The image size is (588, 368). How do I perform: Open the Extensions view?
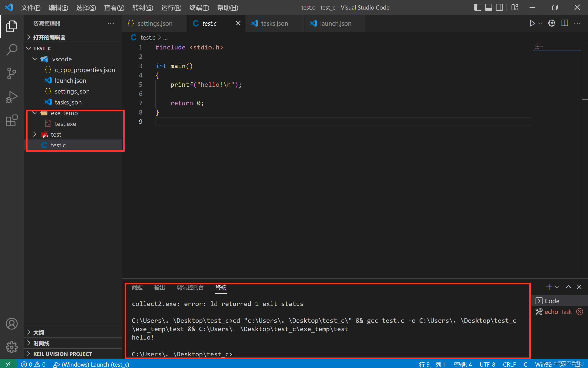click(x=11, y=121)
